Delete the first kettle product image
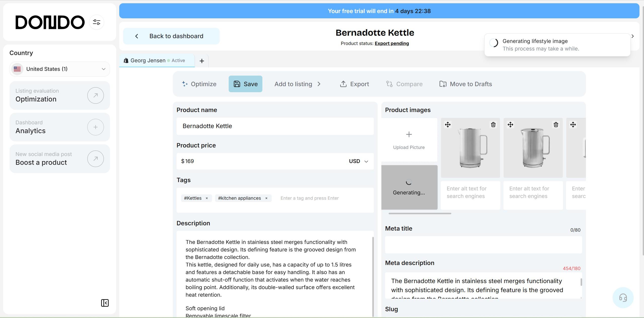Screen dimensions: 644x318 click(x=493, y=125)
